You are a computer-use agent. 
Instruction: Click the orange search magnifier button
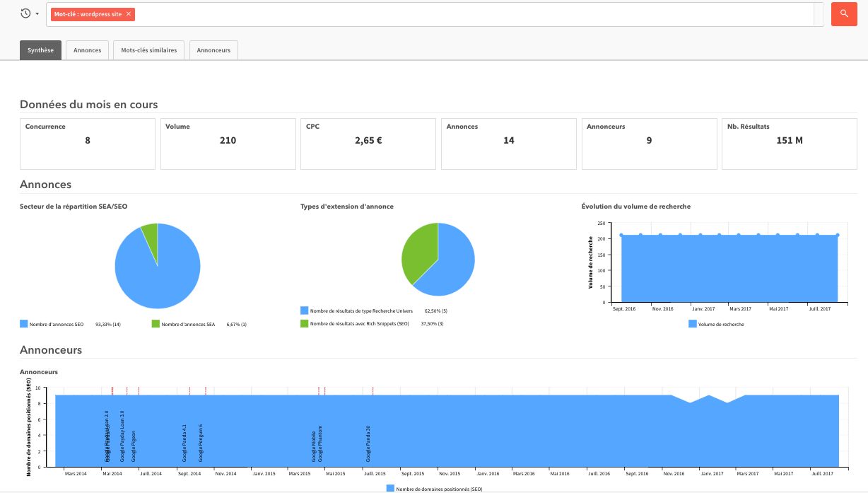point(843,14)
